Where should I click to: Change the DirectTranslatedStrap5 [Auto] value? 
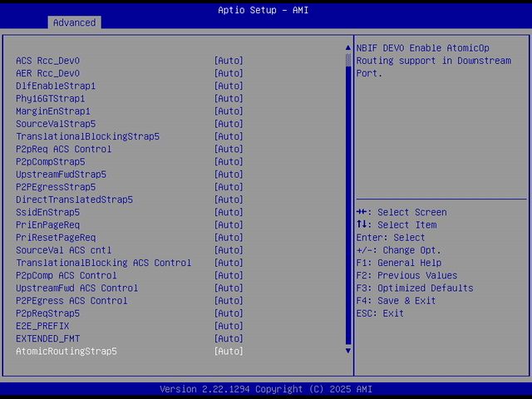[229, 199]
